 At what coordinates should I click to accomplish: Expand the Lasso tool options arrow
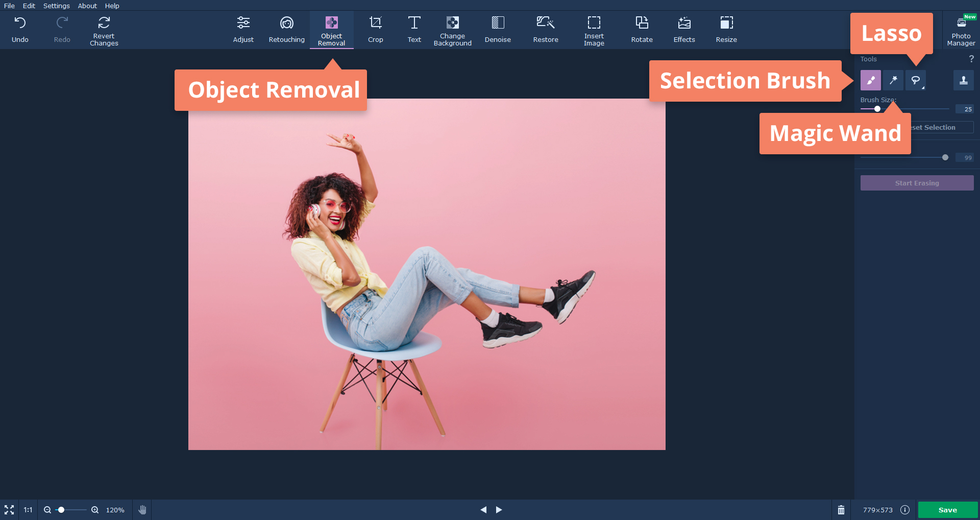923,88
